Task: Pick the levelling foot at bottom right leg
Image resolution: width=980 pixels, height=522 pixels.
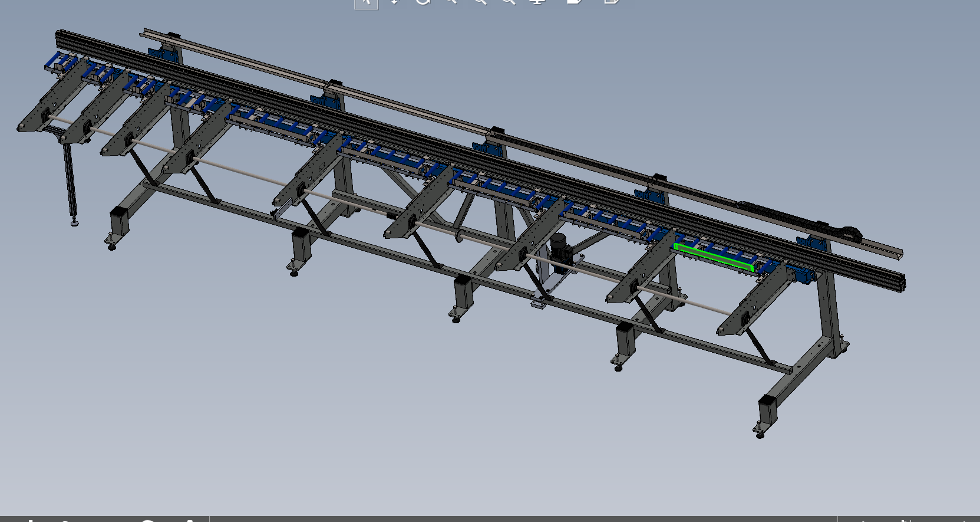Action: coord(760,434)
